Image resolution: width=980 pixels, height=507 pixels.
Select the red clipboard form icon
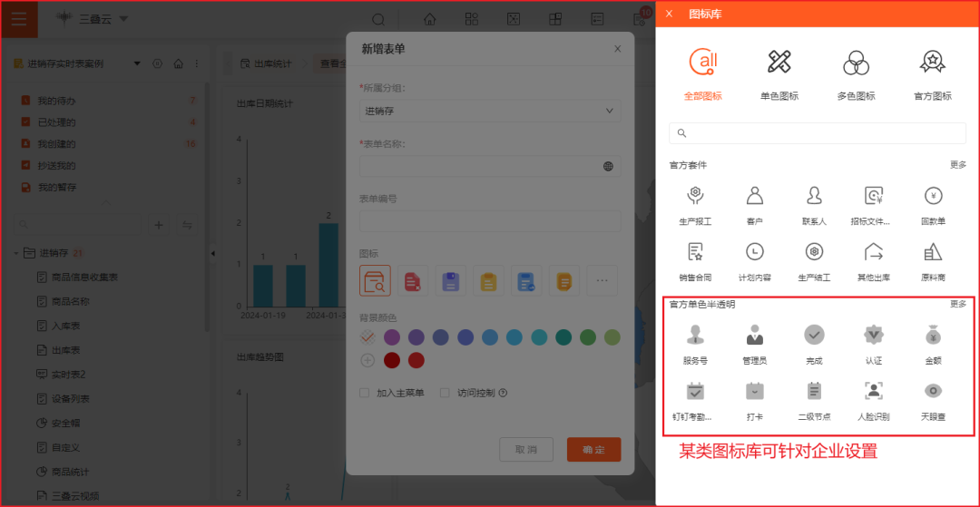coord(413,280)
